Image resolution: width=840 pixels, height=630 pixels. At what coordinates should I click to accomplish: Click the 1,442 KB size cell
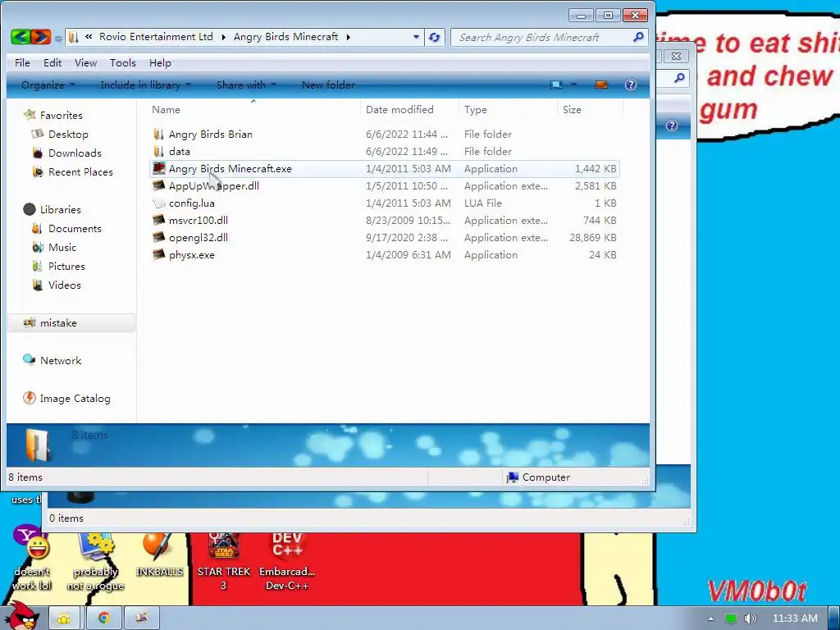(596, 168)
